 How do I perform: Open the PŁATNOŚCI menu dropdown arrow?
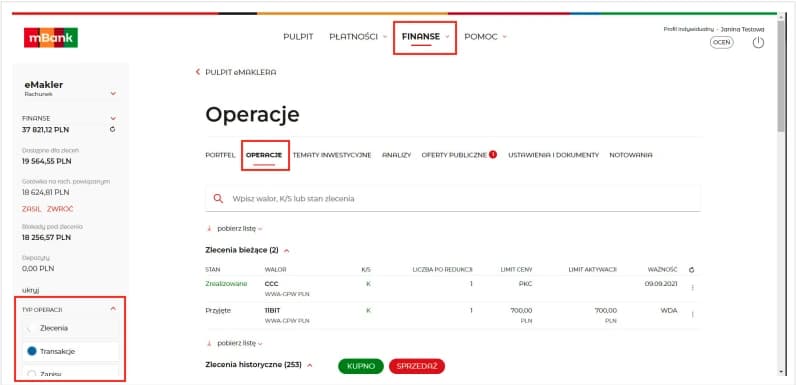tap(385, 37)
